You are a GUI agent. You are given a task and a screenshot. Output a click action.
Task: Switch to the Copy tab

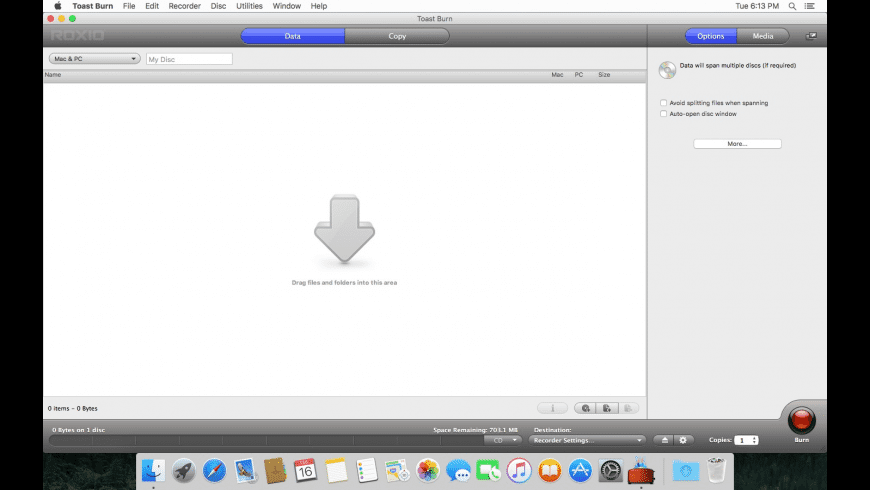[397, 36]
